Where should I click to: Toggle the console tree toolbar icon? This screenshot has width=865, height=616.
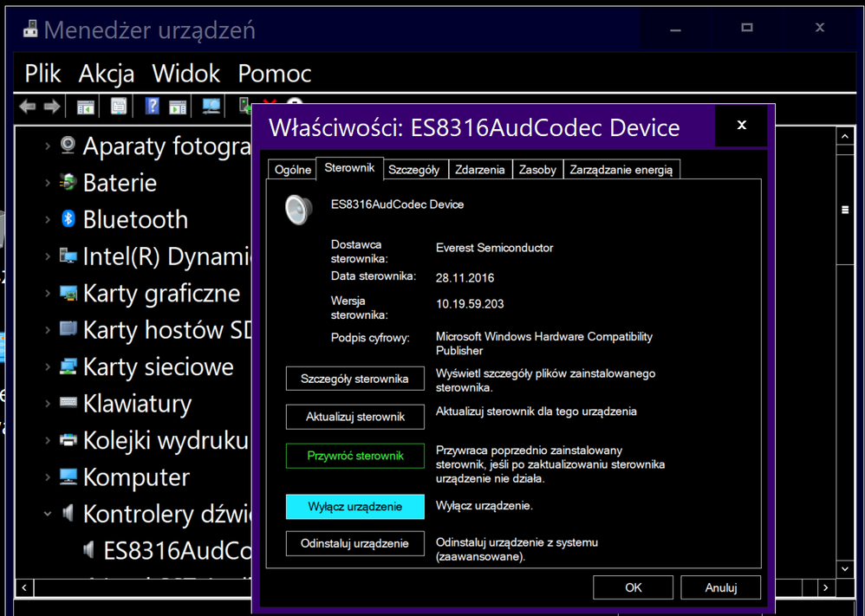(x=86, y=107)
